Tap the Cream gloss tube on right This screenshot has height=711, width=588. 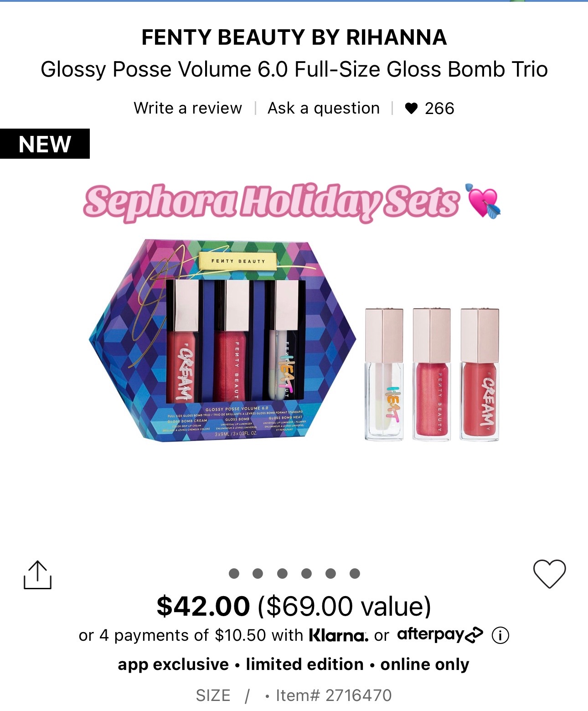[480, 374]
